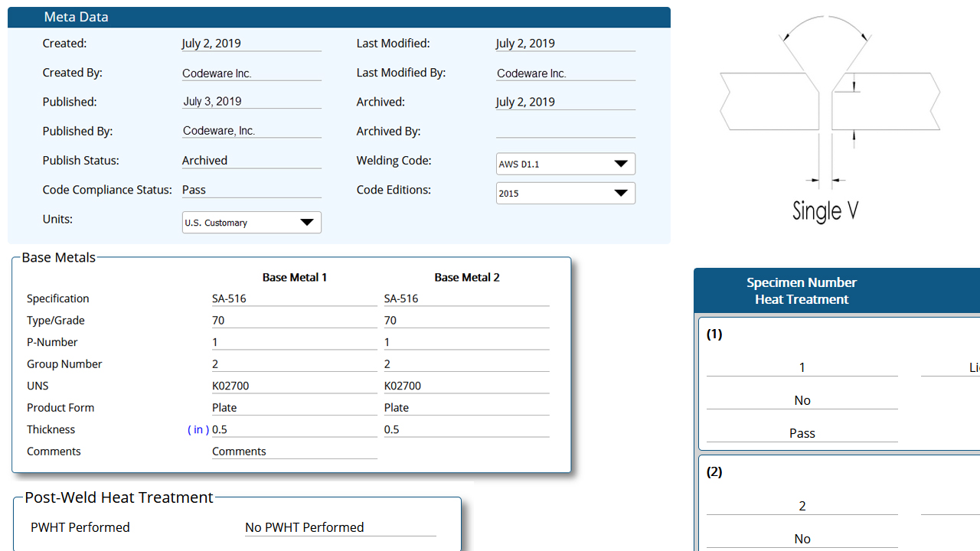Image resolution: width=980 pixels, height=551 pixels.
Task: Click the Base Metals group label
Action: pos(59,257)
